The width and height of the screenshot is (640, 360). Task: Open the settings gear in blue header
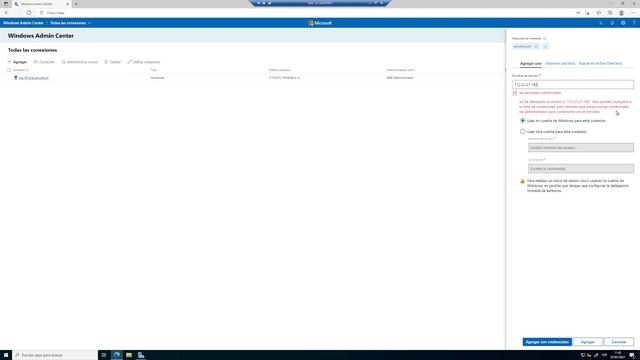point(623,23)
